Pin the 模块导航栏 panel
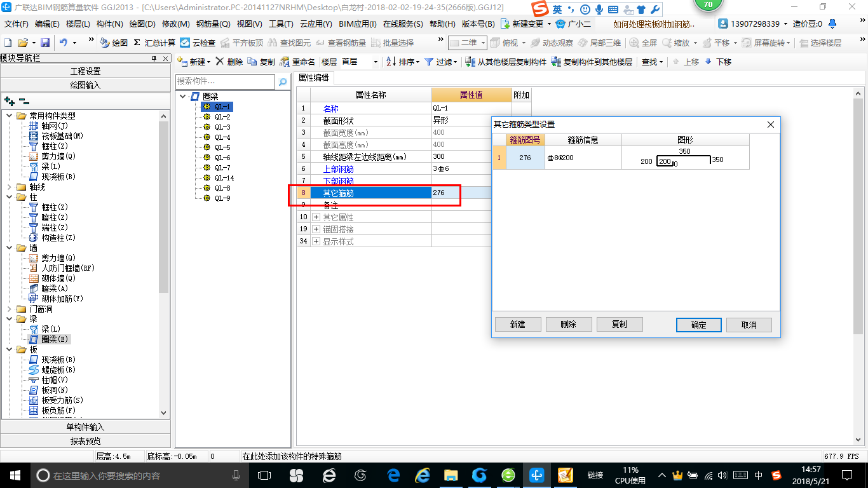This screenshot has height=488, width=868. (x=154, y=58)
